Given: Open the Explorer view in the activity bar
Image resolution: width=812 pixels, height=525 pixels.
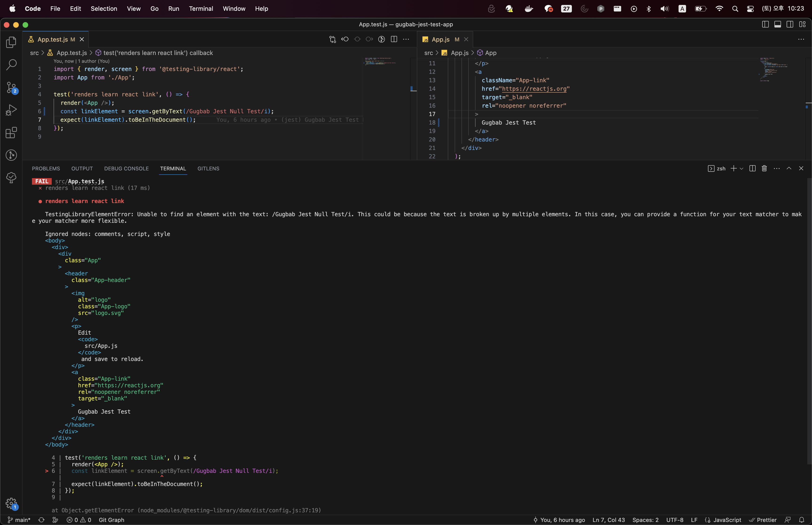Looking at the screenshot, I should (11, 42).
